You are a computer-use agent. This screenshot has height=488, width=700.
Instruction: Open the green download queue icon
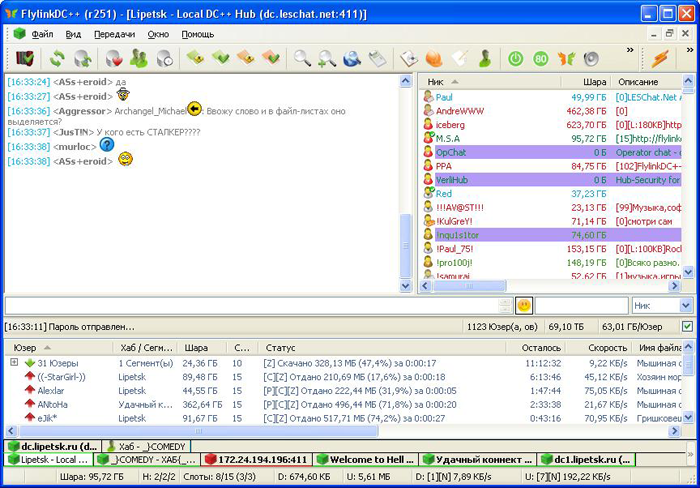pyautogui.click(x=196, y=58)
